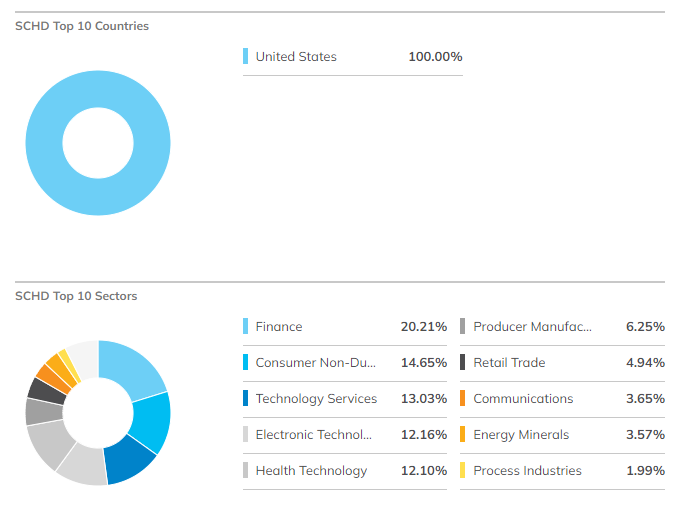Image resolution: width=686 pixels, height=511 pixels.
Task: Select the 6.25% value
Action: pyautogui.click(x=645, y=327)
